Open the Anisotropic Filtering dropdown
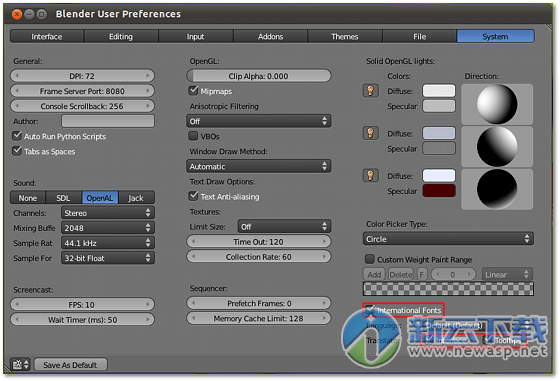This screenshot has height=381, width=560. [x=259, y=121]
